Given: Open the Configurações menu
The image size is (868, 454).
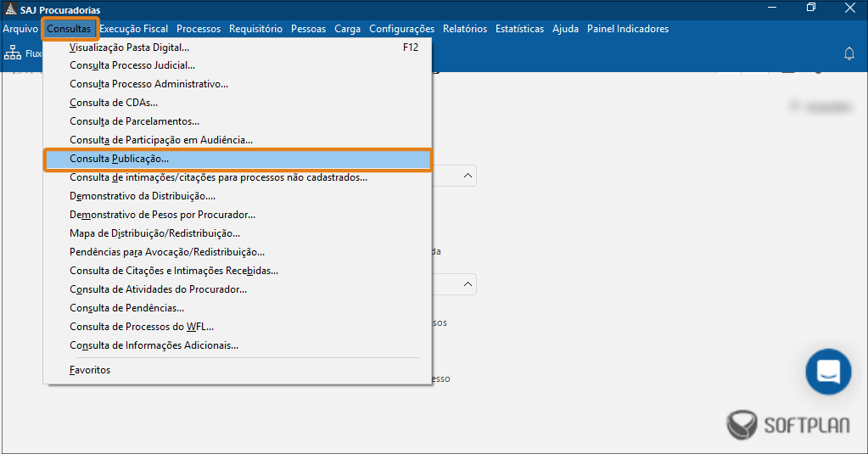Looking at the screenshot, I should tap(401, 29).
